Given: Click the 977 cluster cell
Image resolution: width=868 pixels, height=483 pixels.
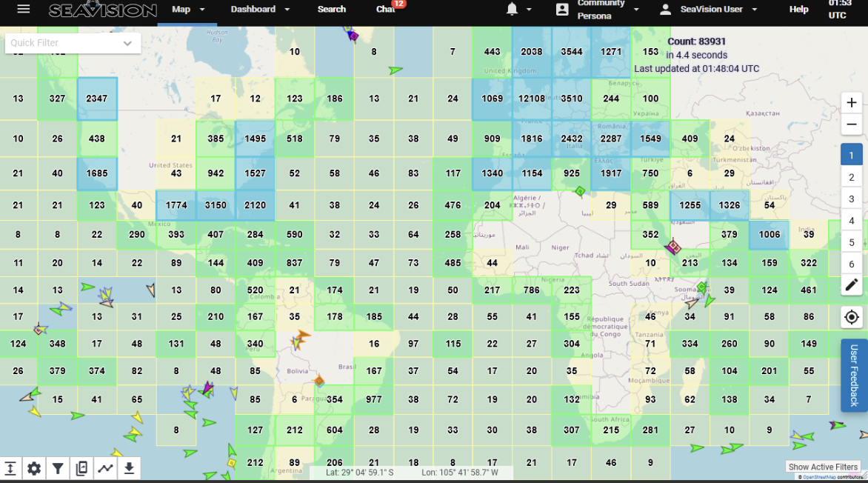Looking at the screenshot, I should [x=374, y=399].
